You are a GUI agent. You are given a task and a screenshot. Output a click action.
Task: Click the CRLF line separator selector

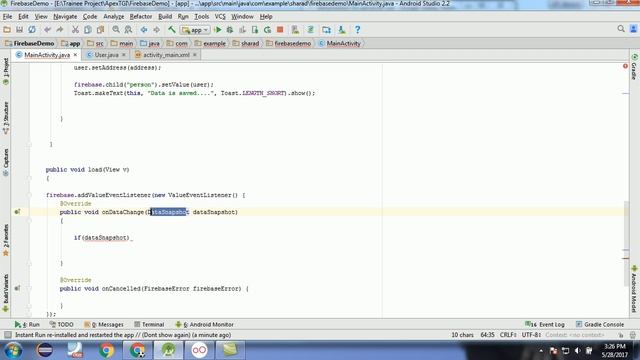508,335
